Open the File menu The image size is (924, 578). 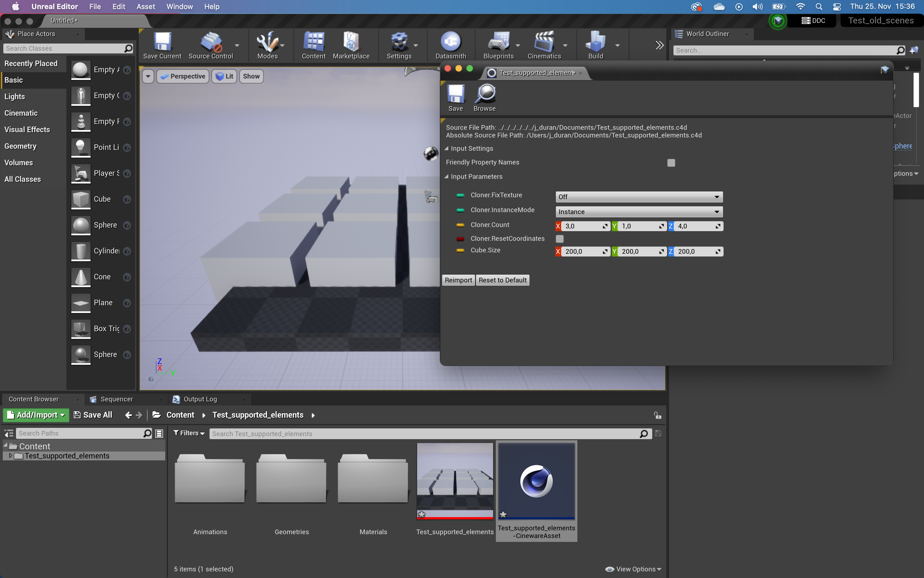point(95,7)
